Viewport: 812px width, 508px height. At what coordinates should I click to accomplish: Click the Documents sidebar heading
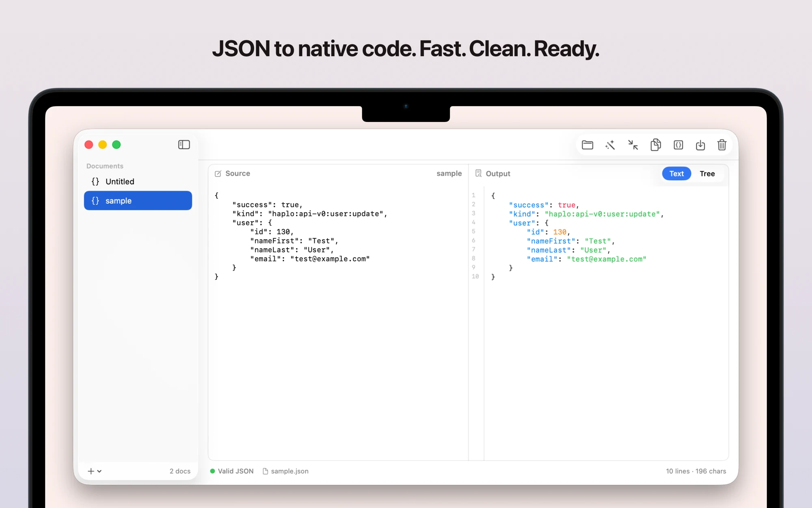105,166
